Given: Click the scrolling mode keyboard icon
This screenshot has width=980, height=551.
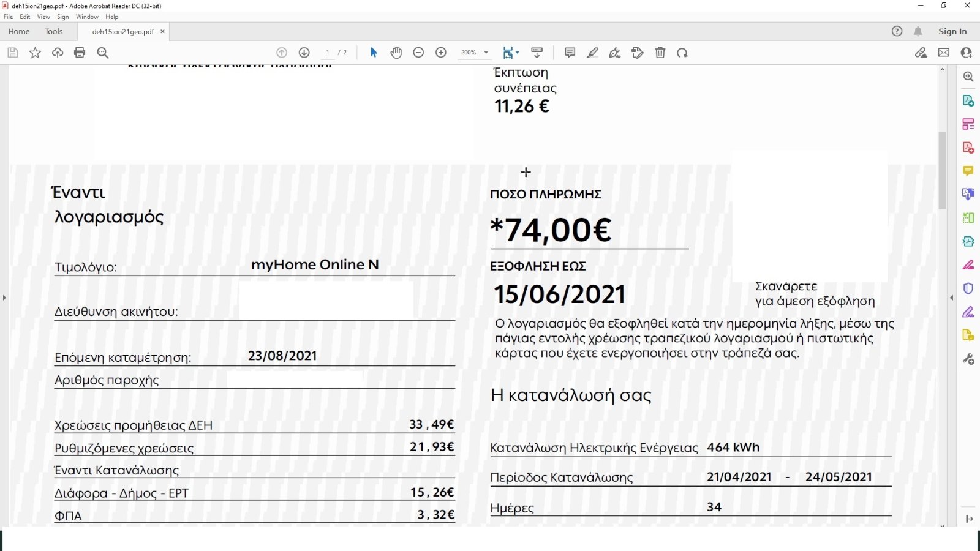Looking at the screenshot, I should (537, 53).
